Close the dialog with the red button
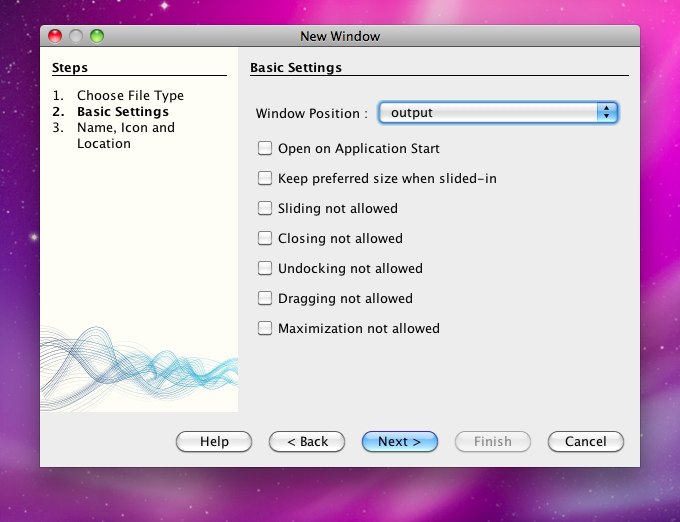Image resolution: width=680 pixels, height=522 pixels. click(x=55, y=36)
